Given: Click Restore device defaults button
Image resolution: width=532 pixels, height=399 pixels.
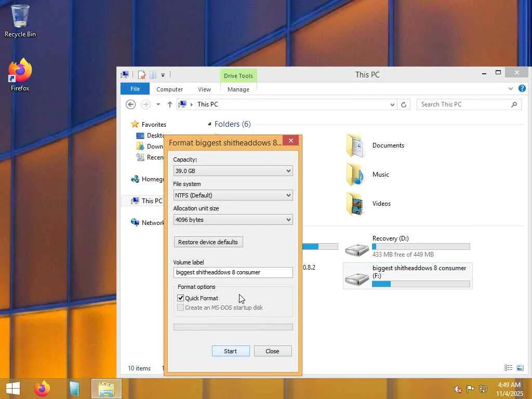Looking at the screenshot, I should point(208,242).
